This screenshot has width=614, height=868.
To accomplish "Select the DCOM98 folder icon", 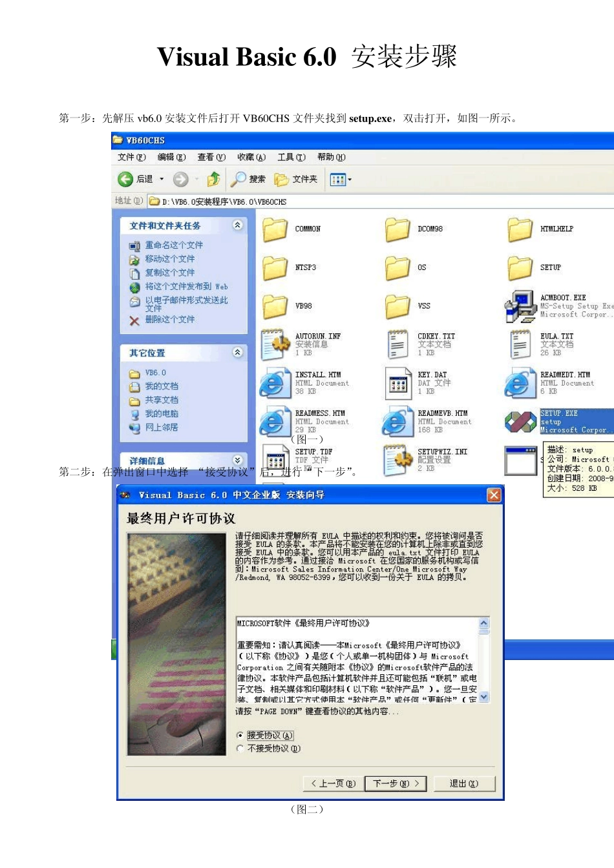I will (397, 229).
